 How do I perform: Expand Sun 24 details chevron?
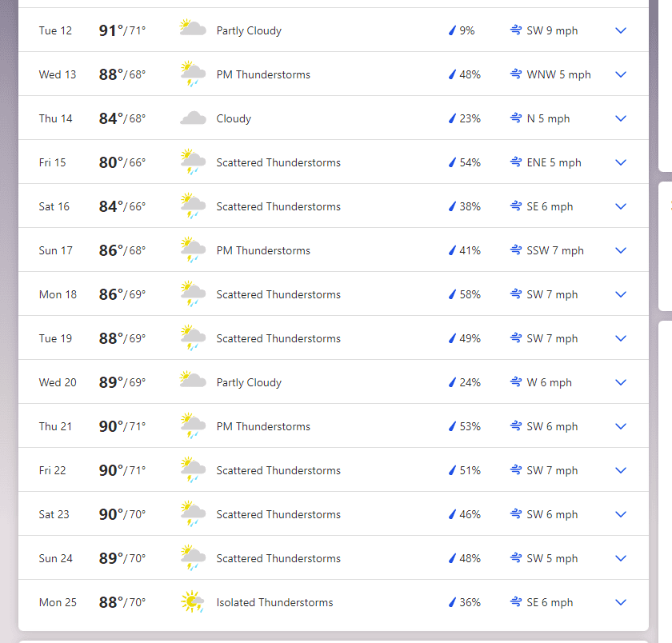pyautogui.click(x=621, y=558)
